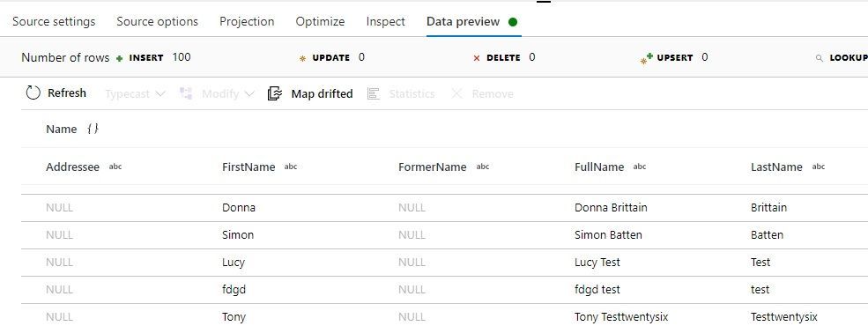Click the FirstName column header
Screen dimensions: 868x326
[249, 167]
